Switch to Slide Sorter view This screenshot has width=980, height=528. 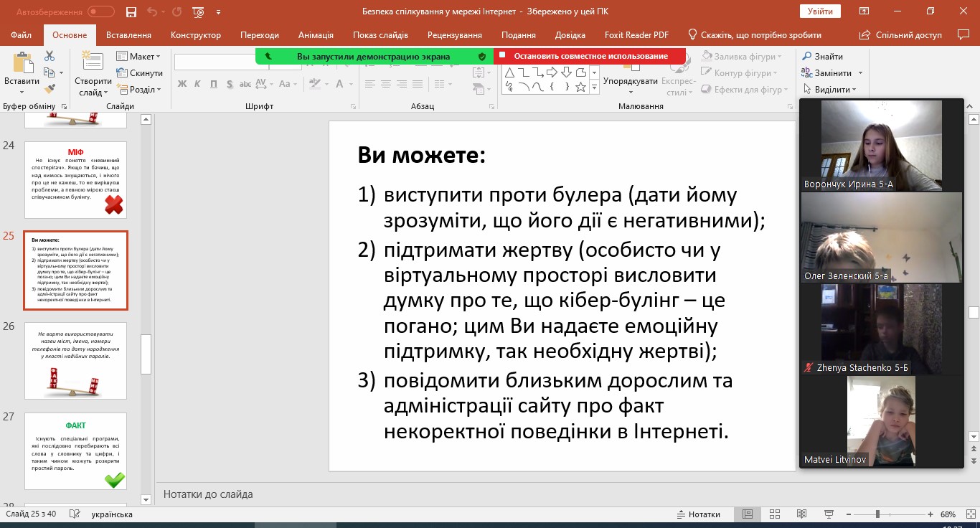[x=774, y=514]
